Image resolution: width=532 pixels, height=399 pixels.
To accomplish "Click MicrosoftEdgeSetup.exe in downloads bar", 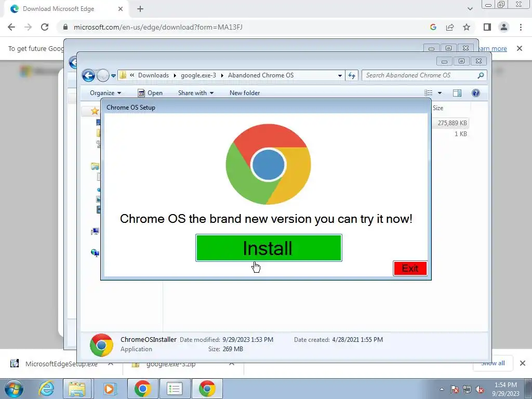I will pos(61,364).
